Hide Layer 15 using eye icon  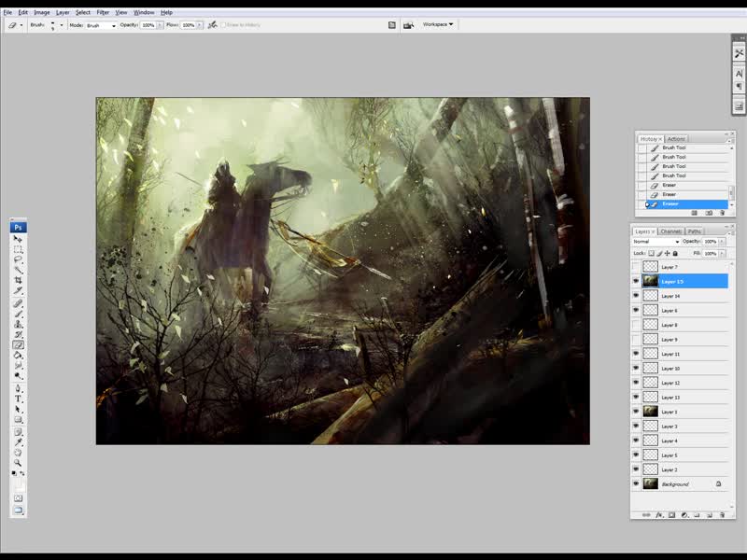pyautogui.click(x=636, y=282)
